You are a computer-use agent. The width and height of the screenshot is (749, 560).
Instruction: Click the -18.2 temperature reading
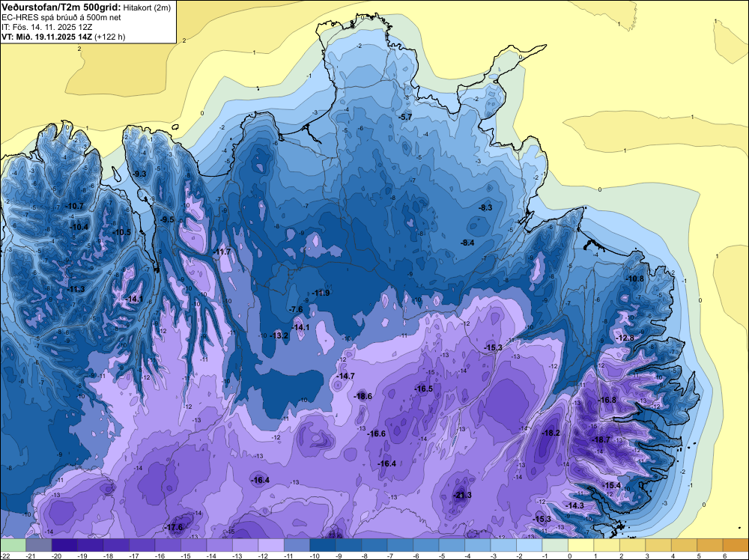(x=551, y=433)
